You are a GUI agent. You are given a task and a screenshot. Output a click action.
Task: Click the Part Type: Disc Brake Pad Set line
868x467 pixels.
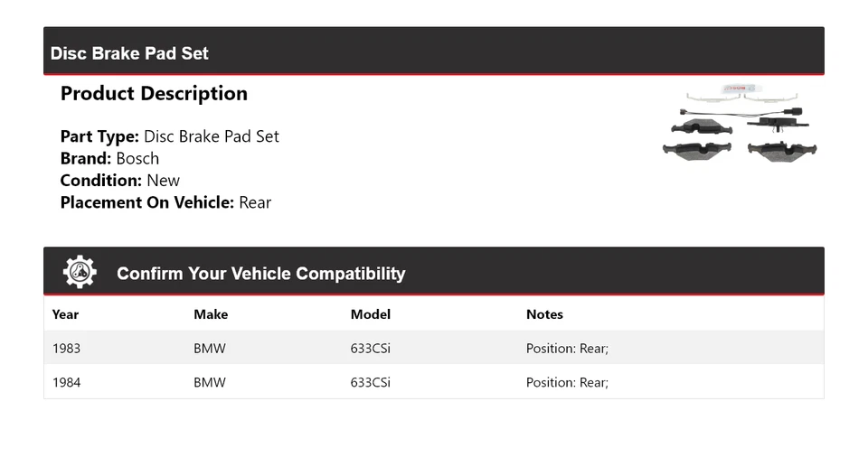(x=169, y=136)
